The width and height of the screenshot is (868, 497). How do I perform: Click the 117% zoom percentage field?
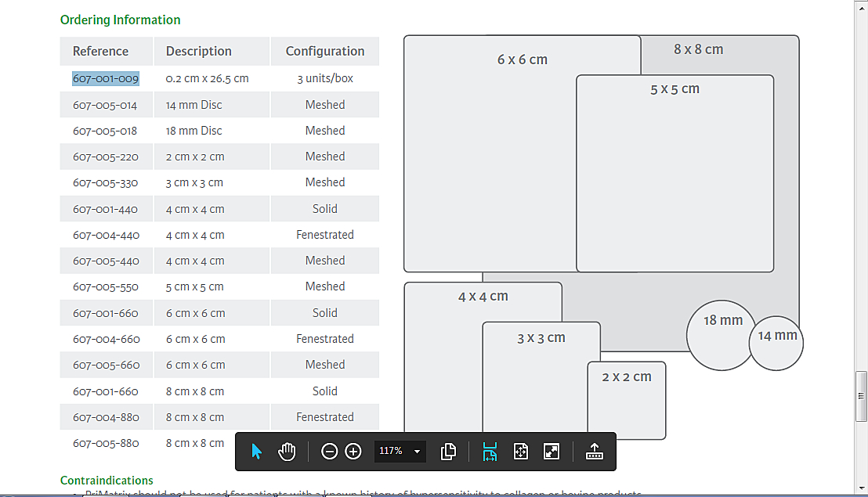391,452
